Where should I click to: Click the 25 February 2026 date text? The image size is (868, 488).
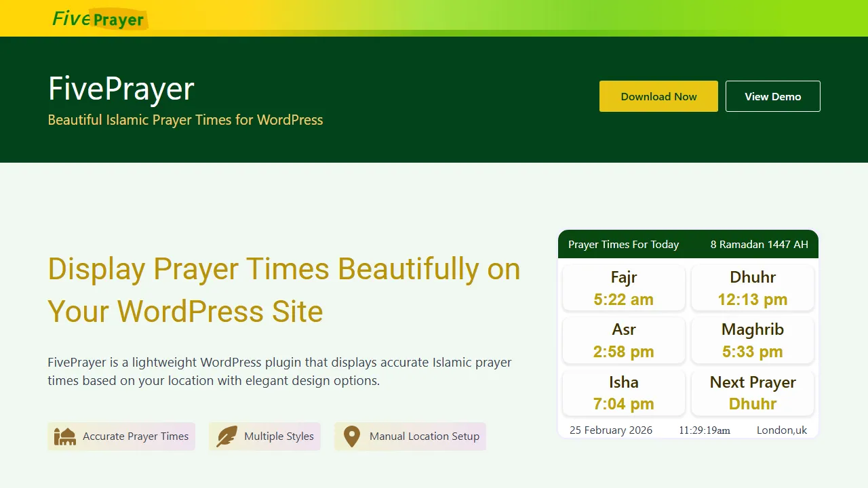pyautogui.click(x=610, y=430)
